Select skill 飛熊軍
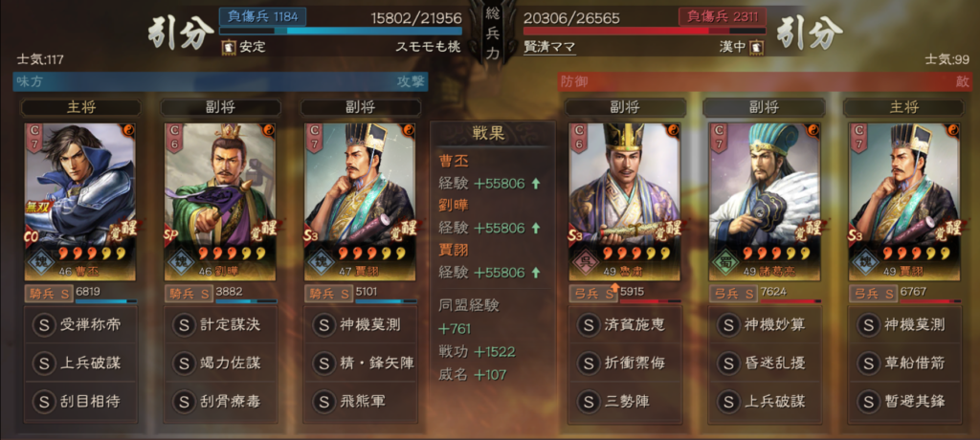Viewport: 980px width, 440px height. point(360,401)
